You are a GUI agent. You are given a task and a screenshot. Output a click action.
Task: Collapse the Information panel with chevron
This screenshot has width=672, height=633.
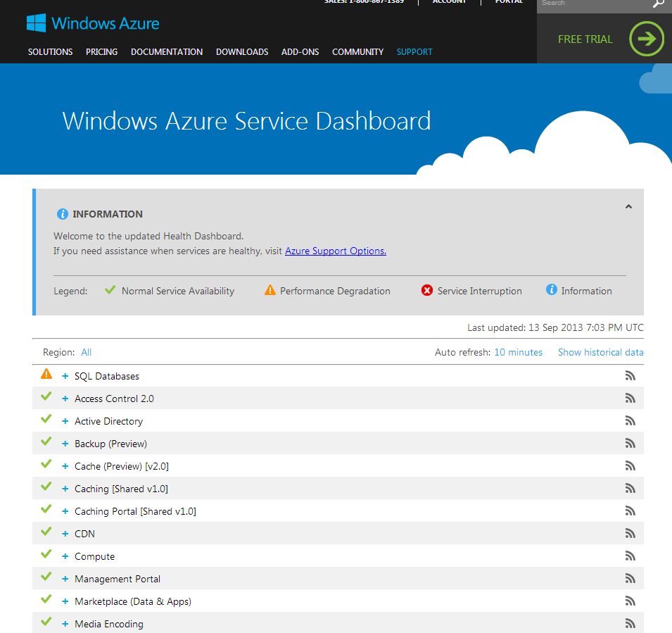coord(628,207)
